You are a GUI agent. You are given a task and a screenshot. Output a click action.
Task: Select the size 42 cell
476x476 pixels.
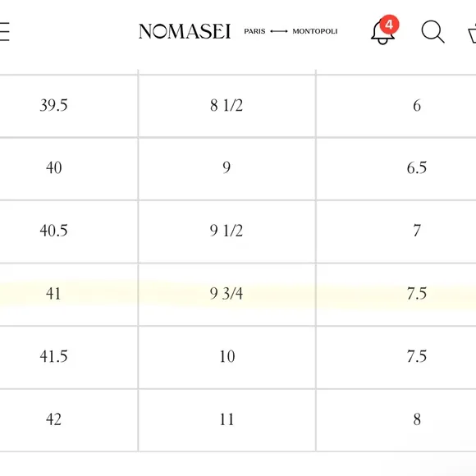pyautogui.click(x=69, y=420)
